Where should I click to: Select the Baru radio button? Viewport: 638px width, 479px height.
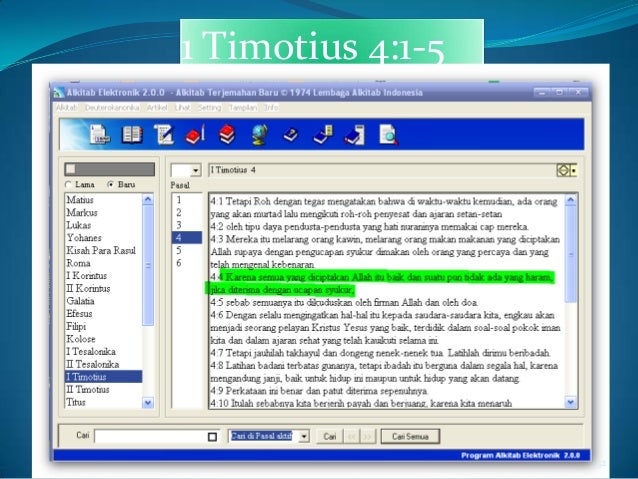pos(110,185)
